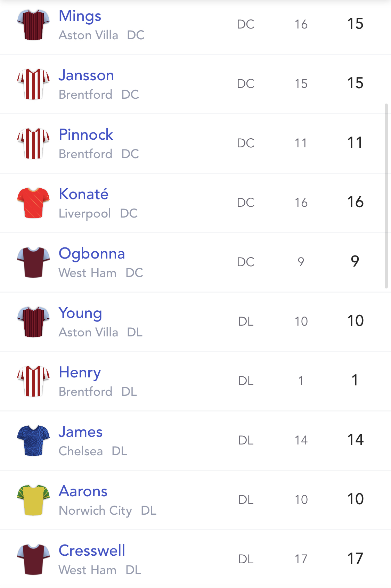Screen dimensions: 391x588
Task: Tap Aarons' yellow Norwich City shirt icon
Action: pos(33,500)
